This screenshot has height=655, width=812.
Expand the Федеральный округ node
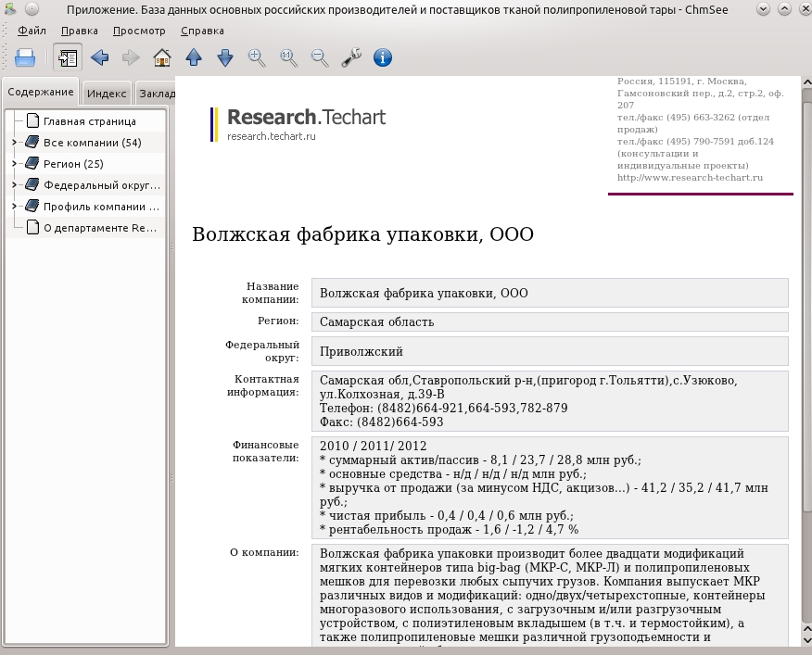click(14, 184)
